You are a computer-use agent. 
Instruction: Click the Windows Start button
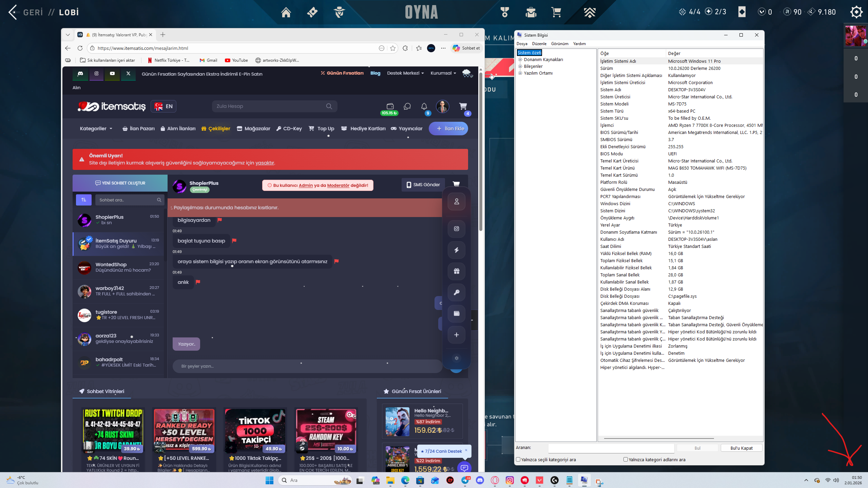click(269, 480)
